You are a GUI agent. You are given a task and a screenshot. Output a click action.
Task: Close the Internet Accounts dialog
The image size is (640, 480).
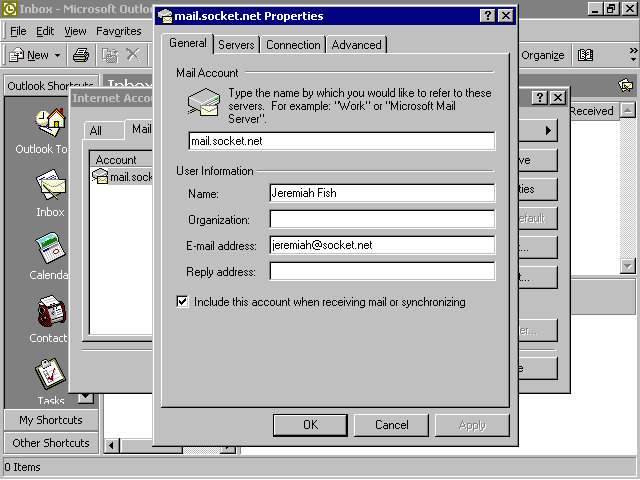coord(558,98)
